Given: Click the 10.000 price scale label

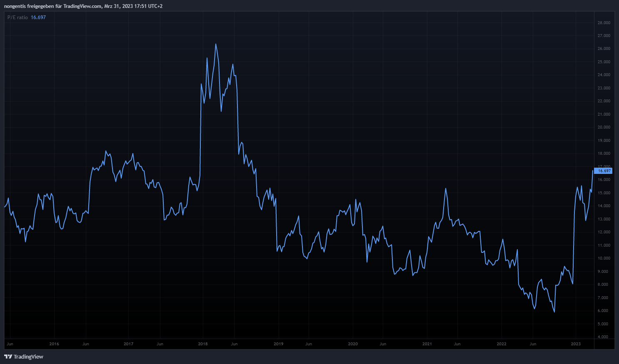Looking at the screenshot, I should (604, 258).
